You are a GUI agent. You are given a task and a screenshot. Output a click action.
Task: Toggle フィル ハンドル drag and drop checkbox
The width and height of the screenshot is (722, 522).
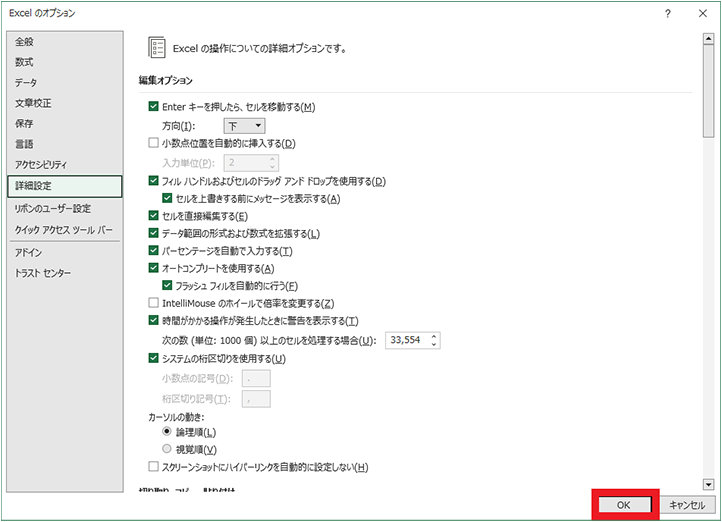click(153, 181)
